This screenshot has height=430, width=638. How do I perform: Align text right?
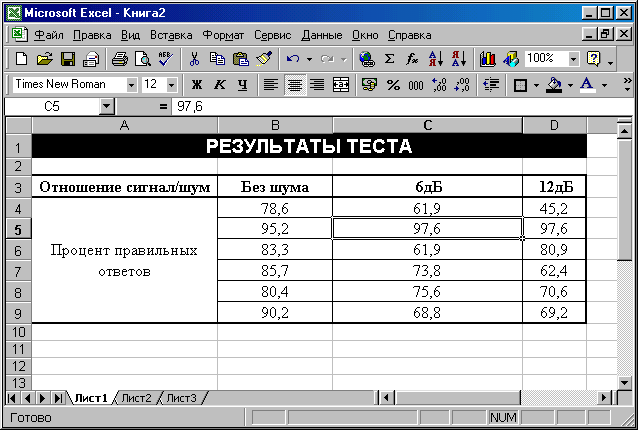pos(317,85)
